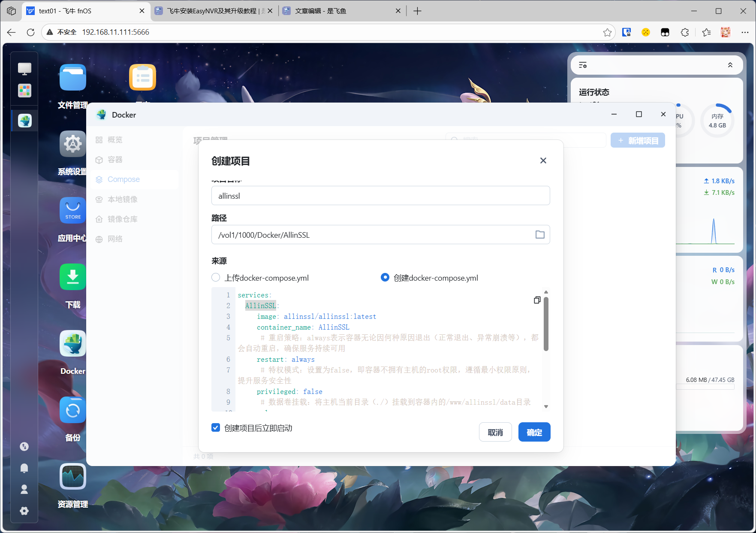
Task: Open widget settings filter icon
Action: [583, 65]
